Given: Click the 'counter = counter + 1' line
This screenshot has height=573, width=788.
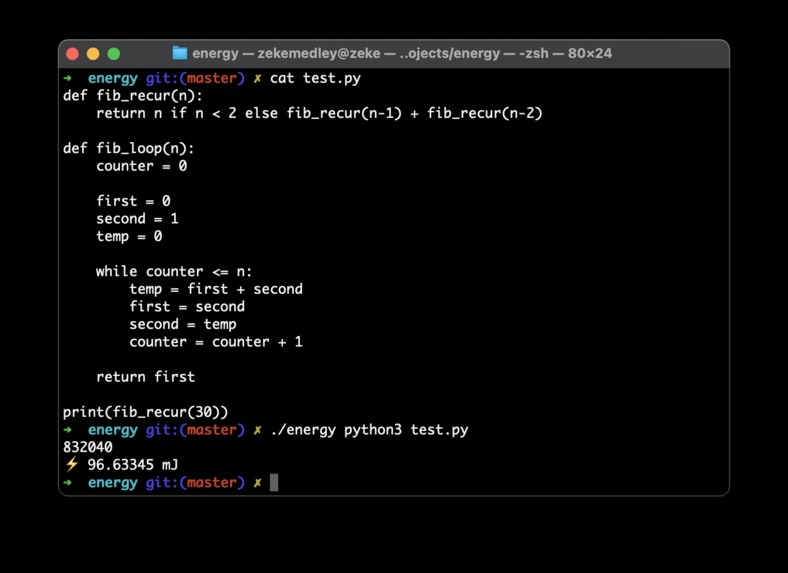Looking at the screenshot, I should 216,342.
